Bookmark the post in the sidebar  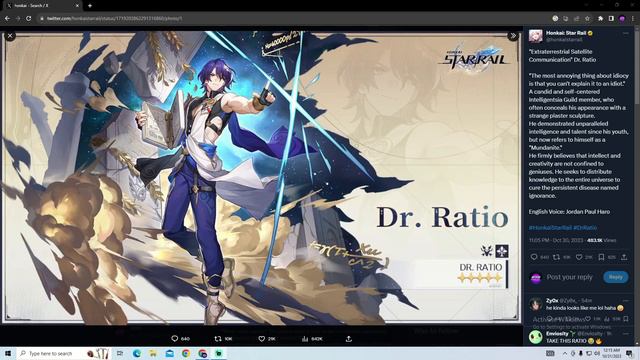601,257
